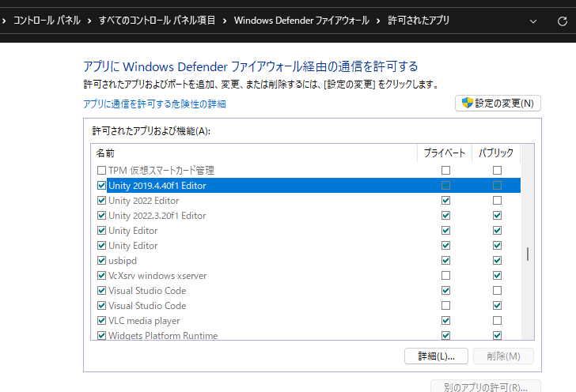
Task: Uncheck Widgets Platform Runtime enable checkbox
Action: click(101, 335)
